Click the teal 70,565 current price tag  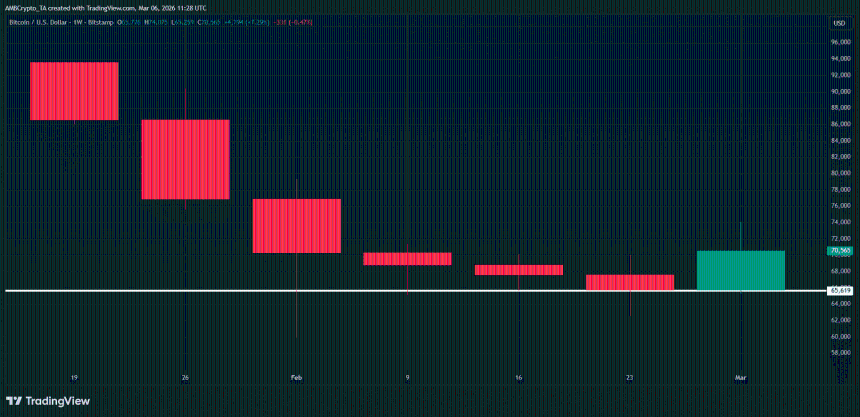[x=839, y=251]
